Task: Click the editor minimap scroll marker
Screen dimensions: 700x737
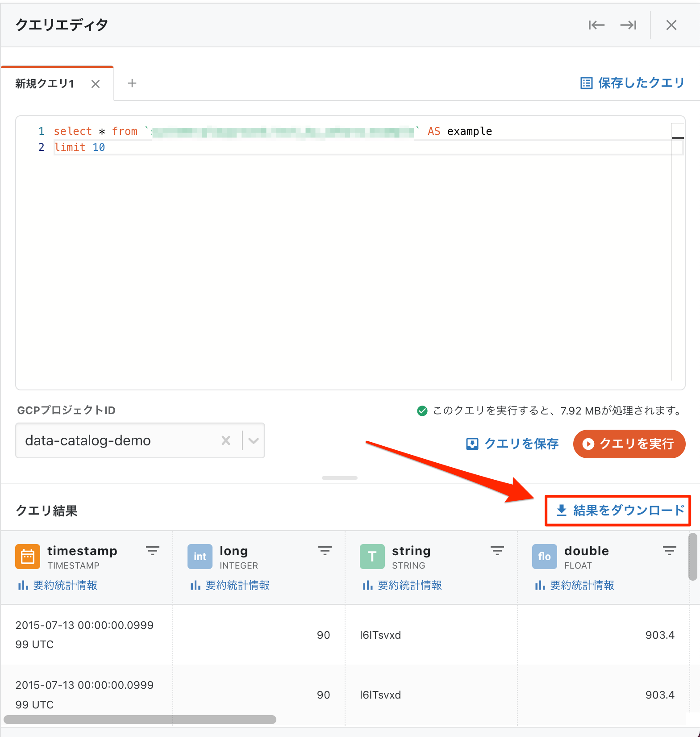Action: click(x=678, y=138)
